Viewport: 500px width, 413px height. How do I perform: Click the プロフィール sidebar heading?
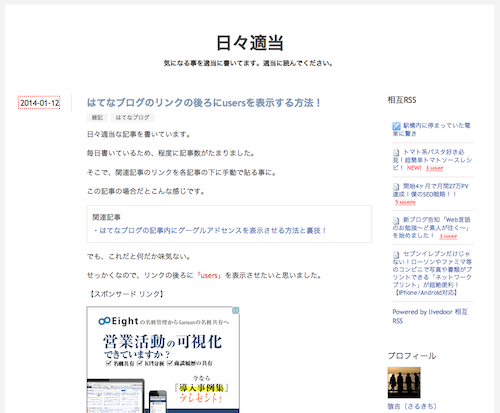coord(412,356)
